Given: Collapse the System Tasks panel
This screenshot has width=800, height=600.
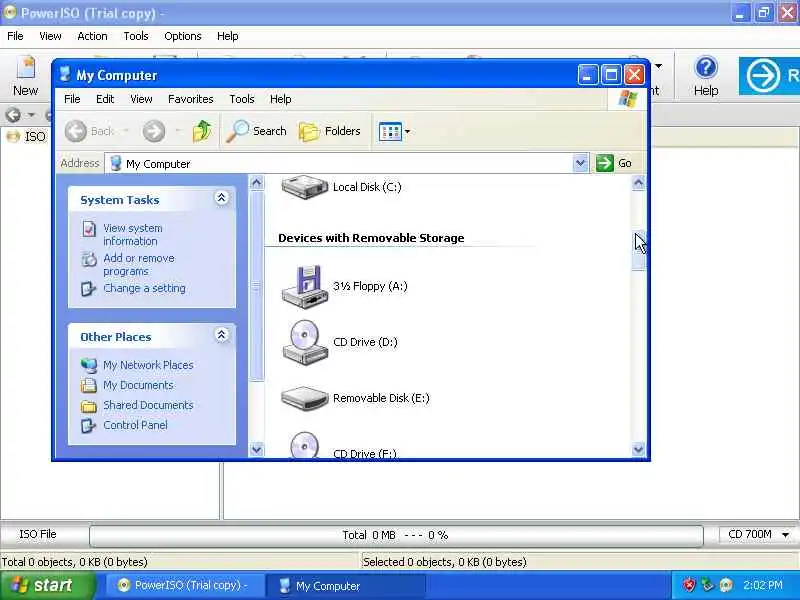Looking at the screenshot, I should pyautogui.click(x=221, y=198).
